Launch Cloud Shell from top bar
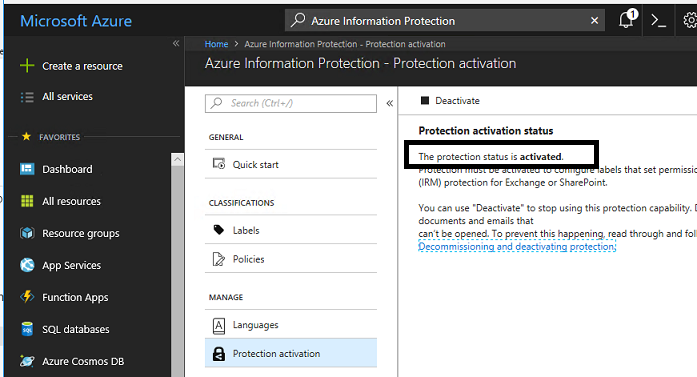697x377 pixels. click(658, 20)
